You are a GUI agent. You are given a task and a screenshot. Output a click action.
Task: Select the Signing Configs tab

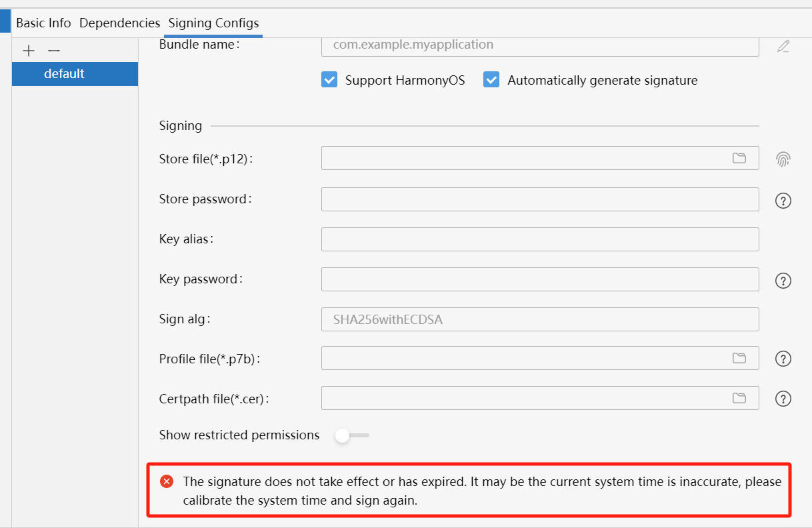coord(213,23)
